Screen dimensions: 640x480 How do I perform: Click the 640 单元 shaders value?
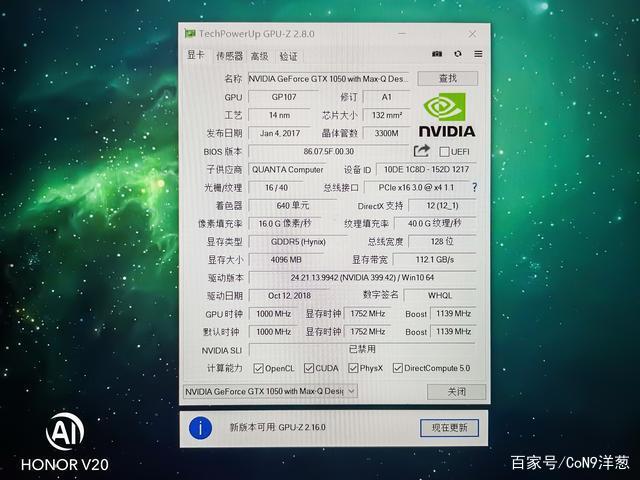[x=293, y=206]
